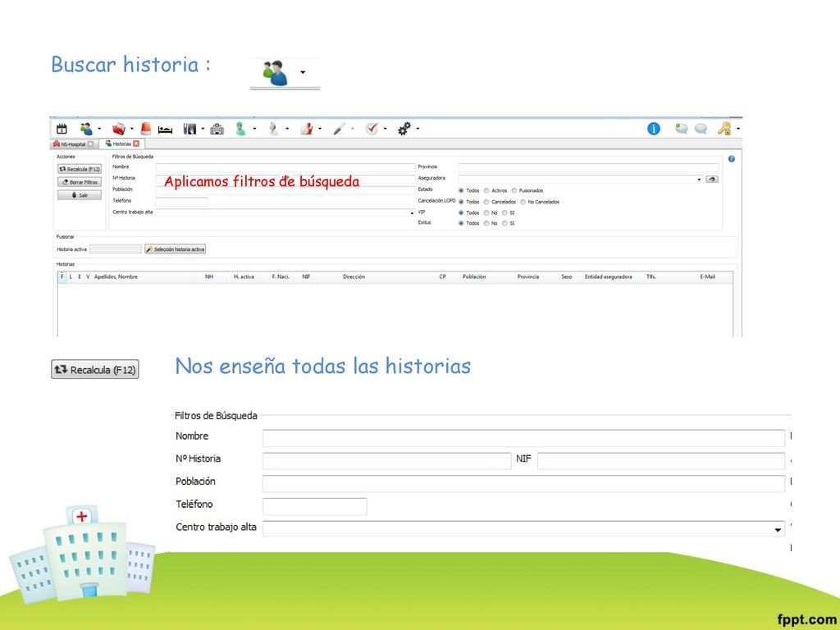
Task: Select the scalpel toolbar icon
Action: pos(339,129)
